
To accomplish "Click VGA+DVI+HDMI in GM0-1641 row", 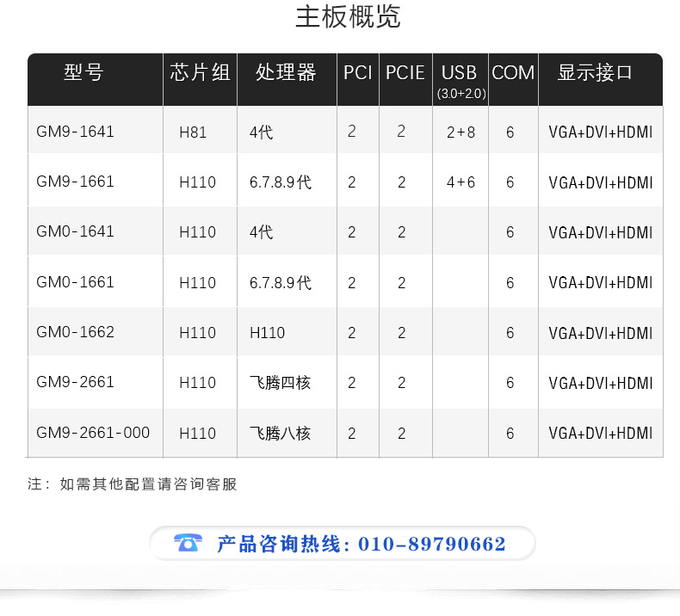I will pos(600,232).
